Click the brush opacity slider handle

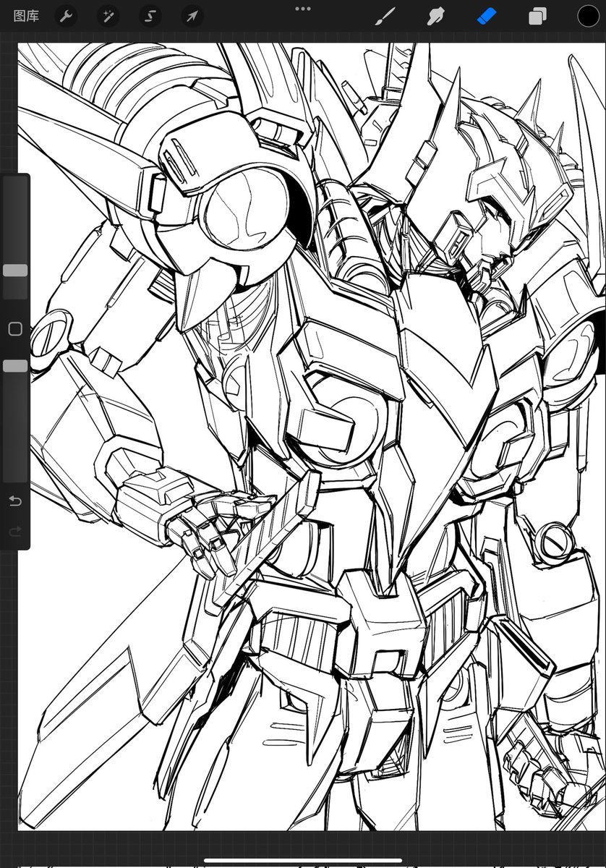[15, 366]
